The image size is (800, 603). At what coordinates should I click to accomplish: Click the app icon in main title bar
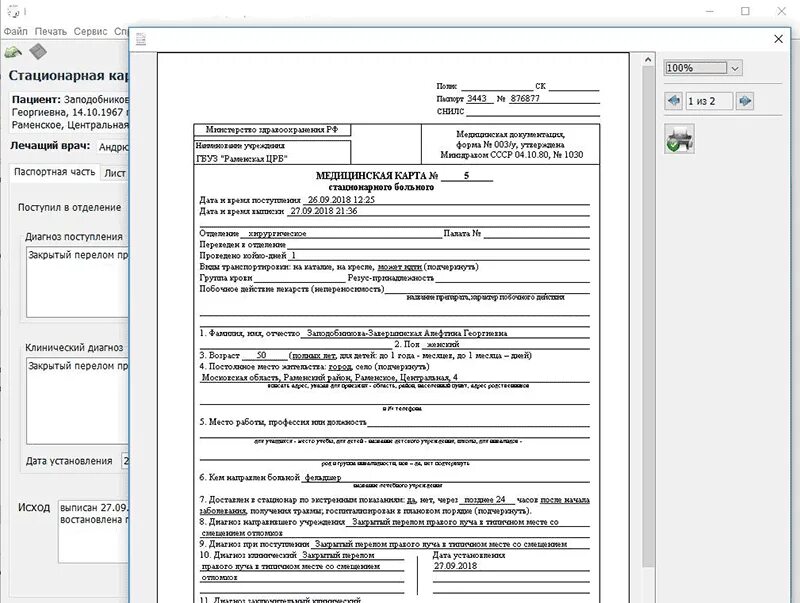tap(14, 11)
